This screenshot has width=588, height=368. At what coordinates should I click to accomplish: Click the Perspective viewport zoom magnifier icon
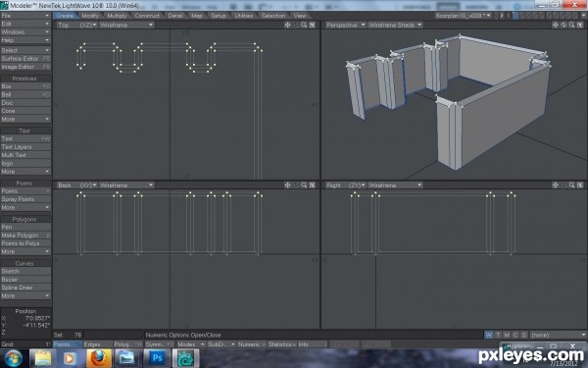572,25
